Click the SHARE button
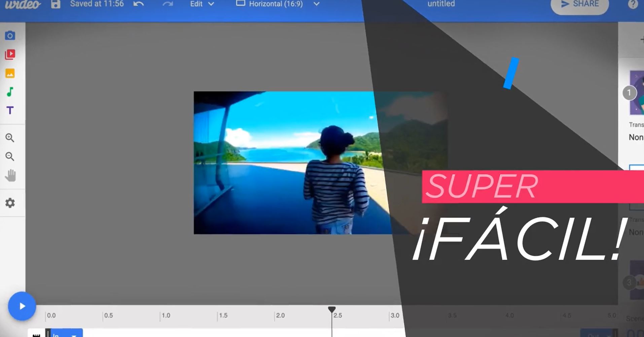Viewport: 644px width, 337px height. (x=579, y=5)
